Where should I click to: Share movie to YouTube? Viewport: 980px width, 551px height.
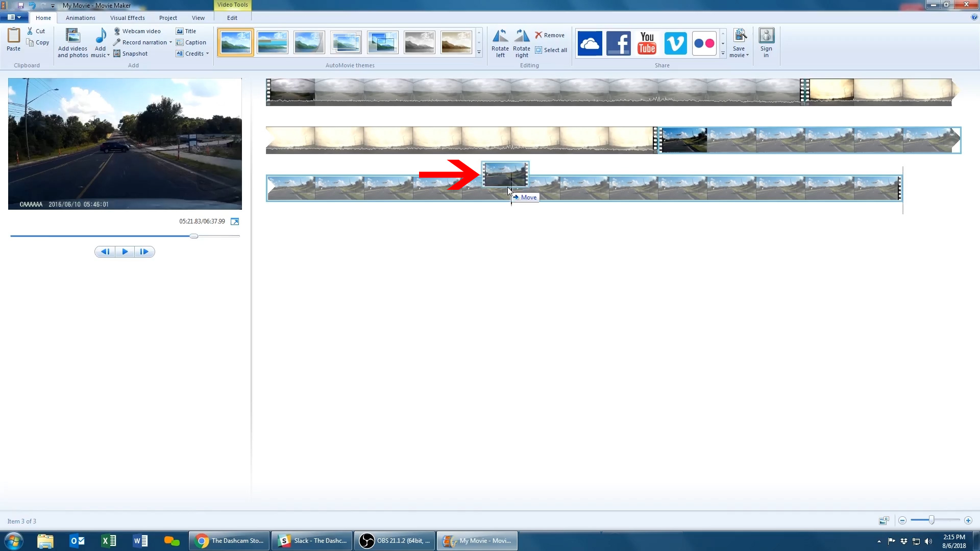coord(647,43)
